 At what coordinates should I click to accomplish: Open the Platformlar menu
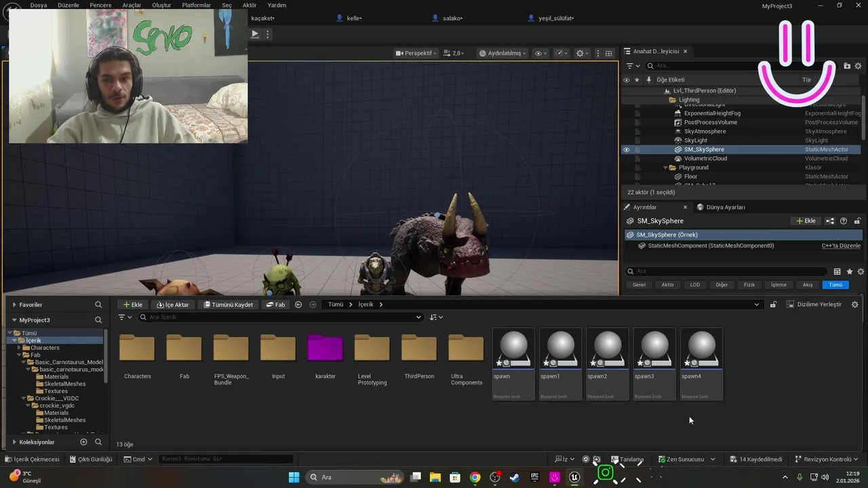point(197,5)
